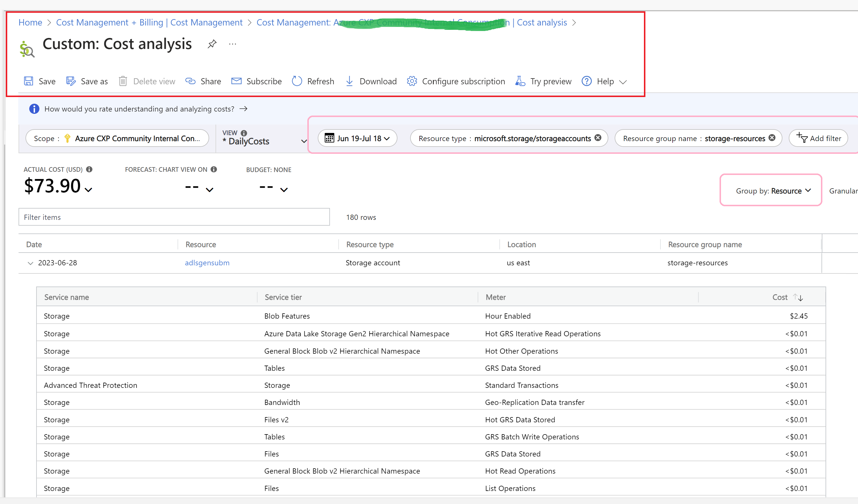Viewport: 858px width, 504px height.
Task: Click the Save toolbar icon
Action: 29,81
